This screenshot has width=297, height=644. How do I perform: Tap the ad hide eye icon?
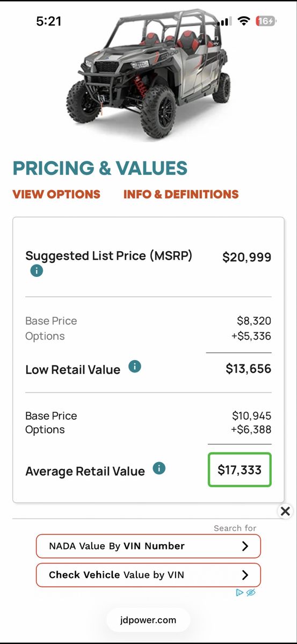[x=251, y=592]
